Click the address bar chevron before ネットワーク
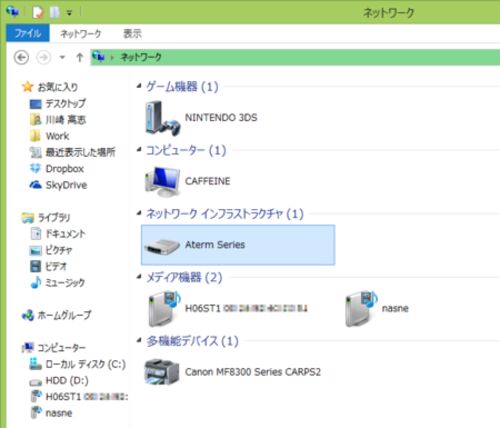This screenshot has height=428, width=500. click(112, 57)
